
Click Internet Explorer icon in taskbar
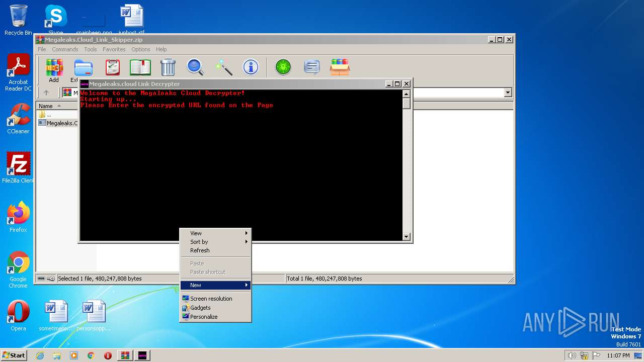[x=40, y=355]
